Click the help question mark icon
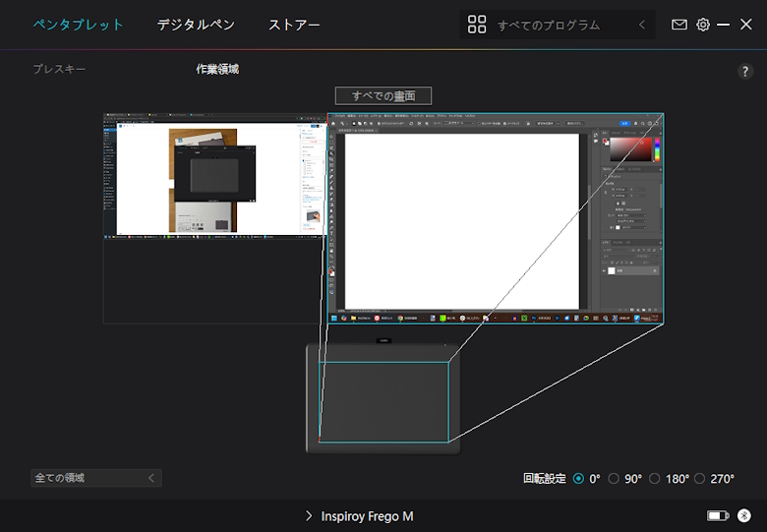The height and width of the screenshot is (532, 767). coord(745,72)
